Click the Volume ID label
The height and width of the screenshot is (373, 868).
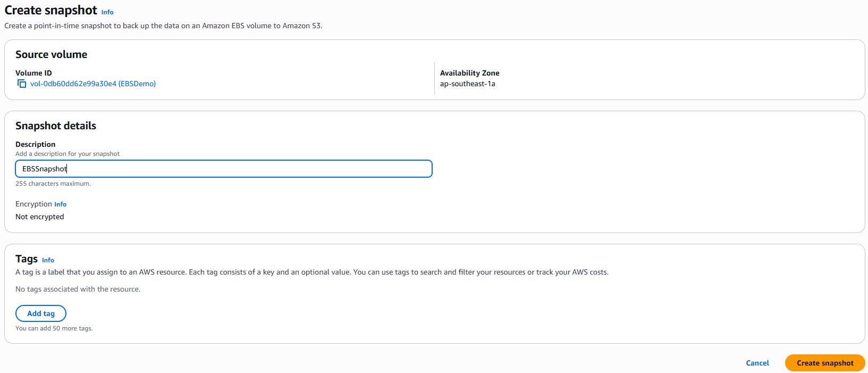click(33, 73)
